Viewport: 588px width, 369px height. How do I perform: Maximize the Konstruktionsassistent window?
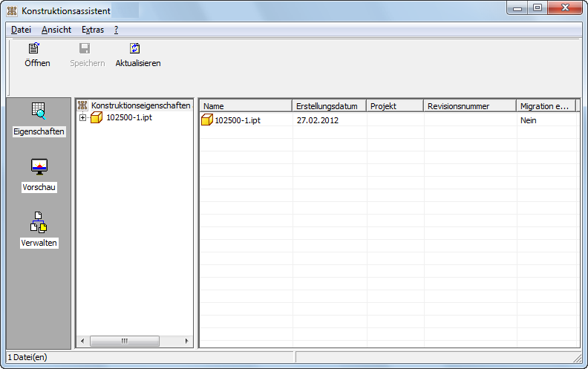538,8
